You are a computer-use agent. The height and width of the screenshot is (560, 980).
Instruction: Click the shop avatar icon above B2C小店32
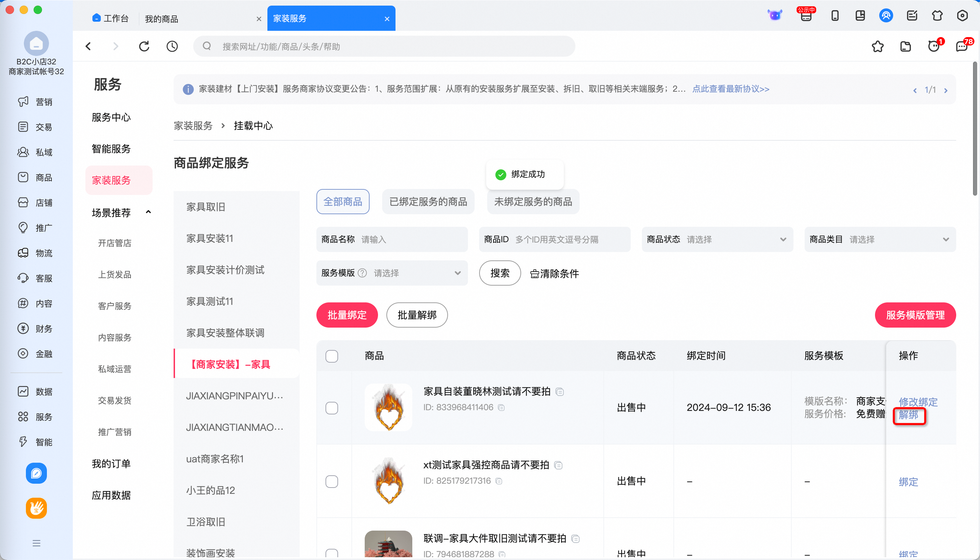[36, 43]
